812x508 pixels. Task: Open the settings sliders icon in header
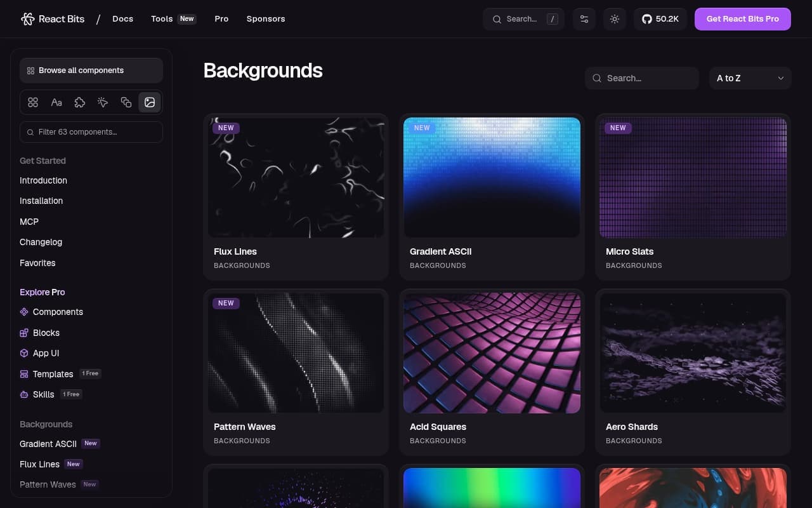pyautogui.click(x=584, y=19)
